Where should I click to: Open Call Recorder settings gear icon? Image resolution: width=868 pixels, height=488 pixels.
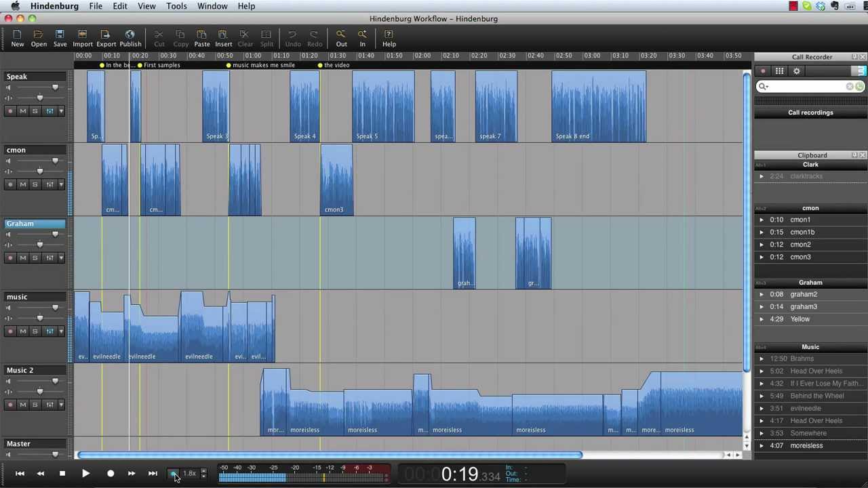[796, 70]
